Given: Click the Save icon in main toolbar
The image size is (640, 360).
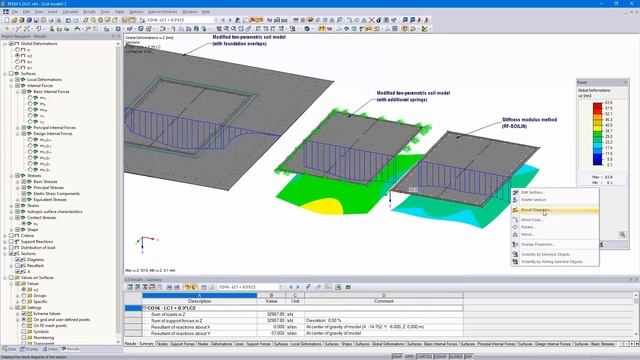Looking at the screenshot, I should click(36, 20).
